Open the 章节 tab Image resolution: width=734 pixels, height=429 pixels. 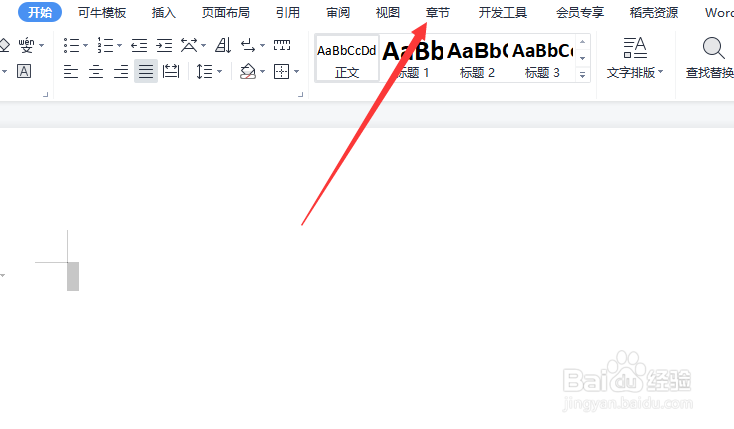click(x=438, y=13)
